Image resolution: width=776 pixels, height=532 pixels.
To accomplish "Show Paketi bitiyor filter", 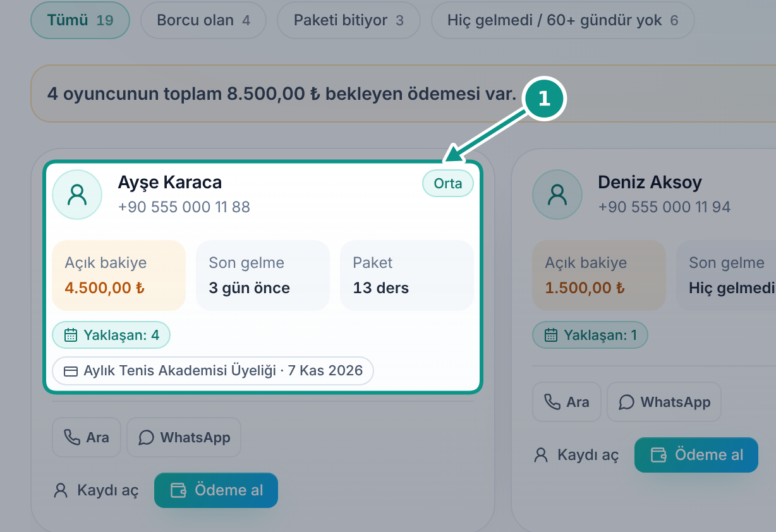I will click(x=349, y=20).
